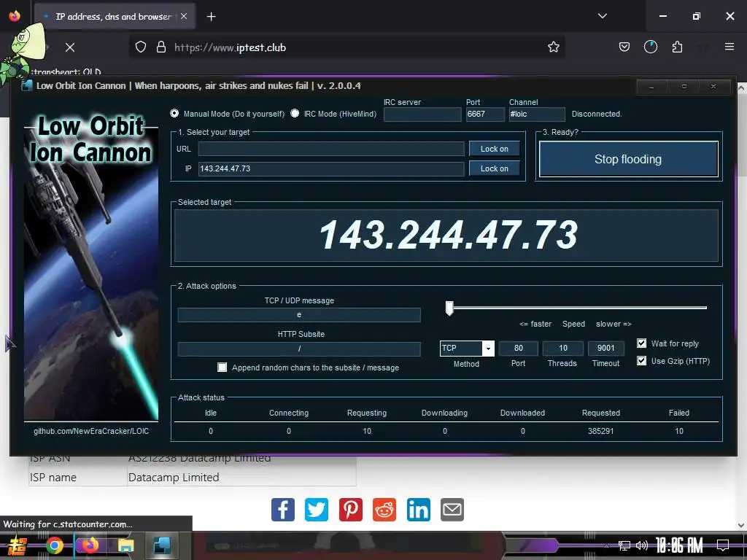
Task: Share the page by email icon
Action: tap(452, 510)
